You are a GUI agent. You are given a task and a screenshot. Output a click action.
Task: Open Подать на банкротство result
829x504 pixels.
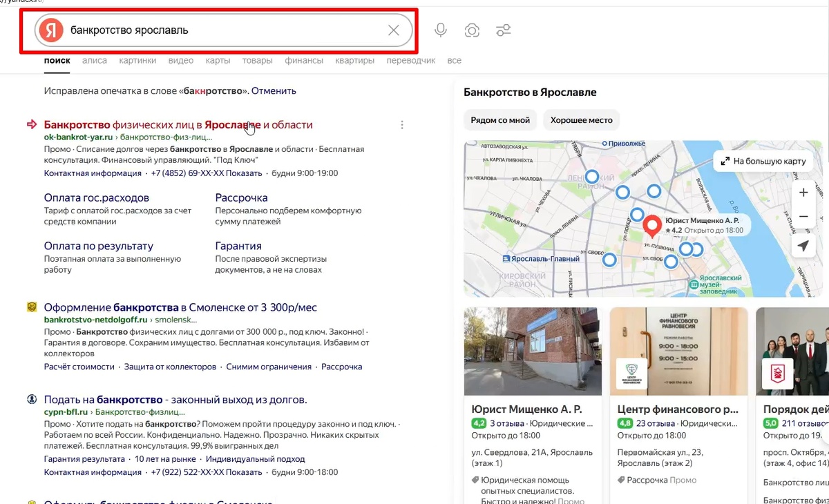(x=175, y=400)
